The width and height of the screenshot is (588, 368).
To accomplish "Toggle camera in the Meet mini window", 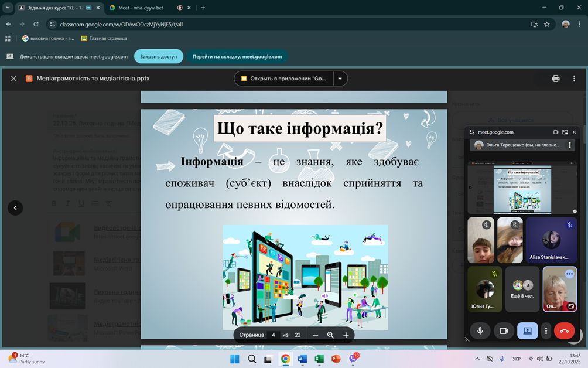I will tap(503, 330).
